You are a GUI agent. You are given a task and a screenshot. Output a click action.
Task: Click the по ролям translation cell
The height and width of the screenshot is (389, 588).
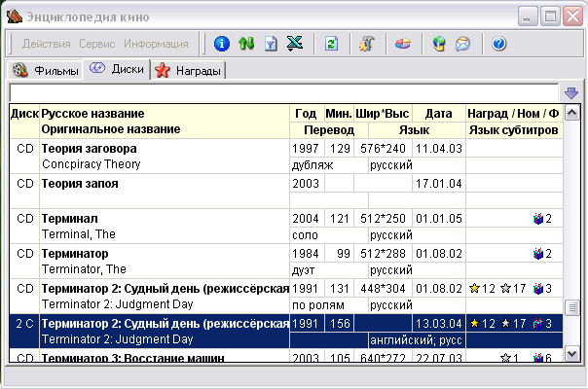329,305
